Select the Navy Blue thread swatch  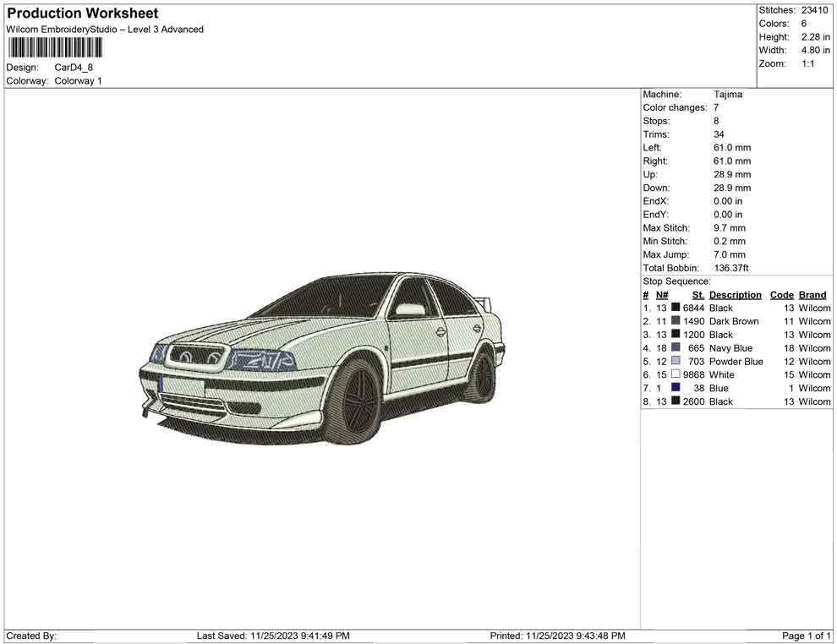coord(676,347)
